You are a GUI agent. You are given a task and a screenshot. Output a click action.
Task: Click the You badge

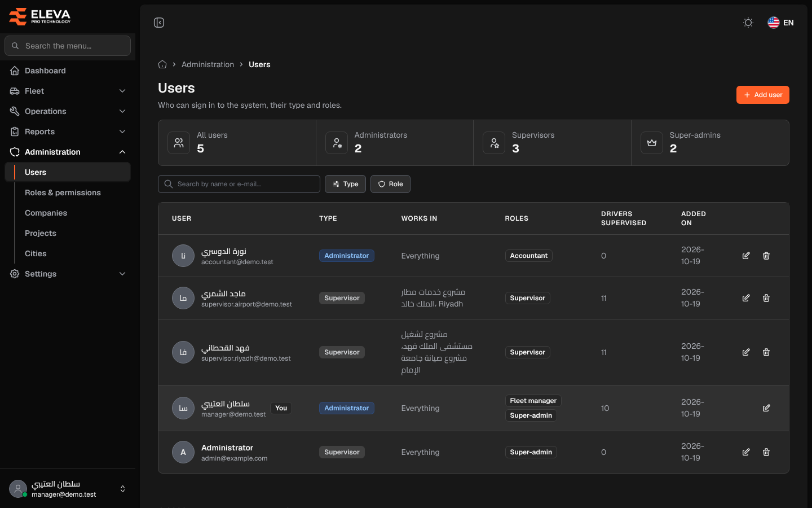point(281,408)
